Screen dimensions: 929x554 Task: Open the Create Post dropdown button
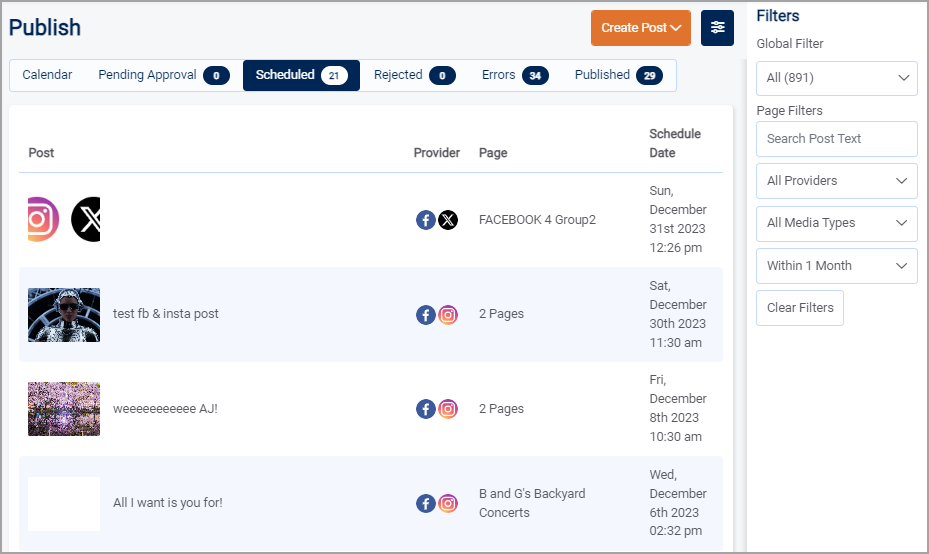(640, 28)
